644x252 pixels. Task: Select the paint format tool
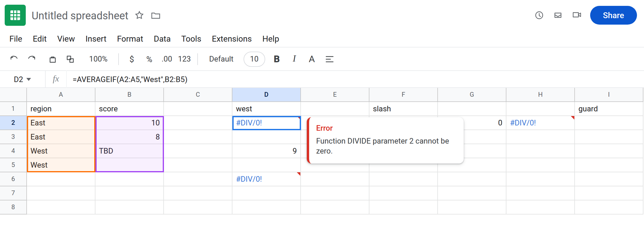point(70,59)
